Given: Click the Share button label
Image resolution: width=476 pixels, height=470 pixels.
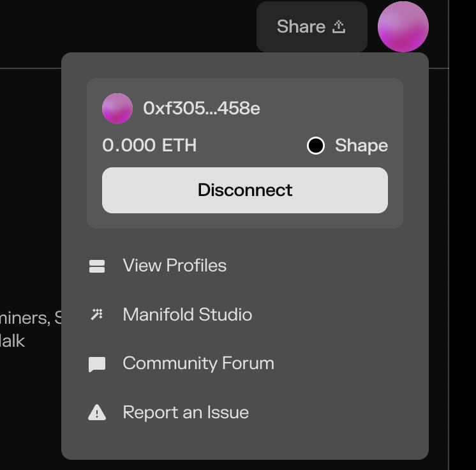Looking at the screenshot, I should pos(301,26).
